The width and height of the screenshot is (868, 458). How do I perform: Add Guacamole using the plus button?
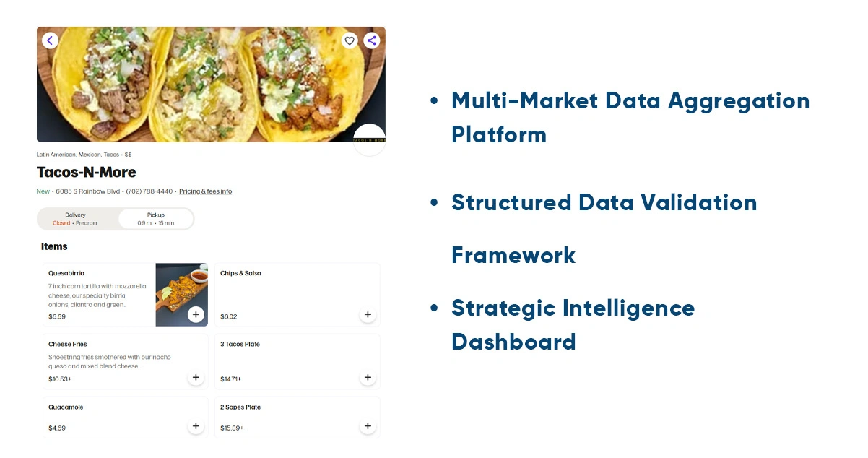[x=196, y=426]
